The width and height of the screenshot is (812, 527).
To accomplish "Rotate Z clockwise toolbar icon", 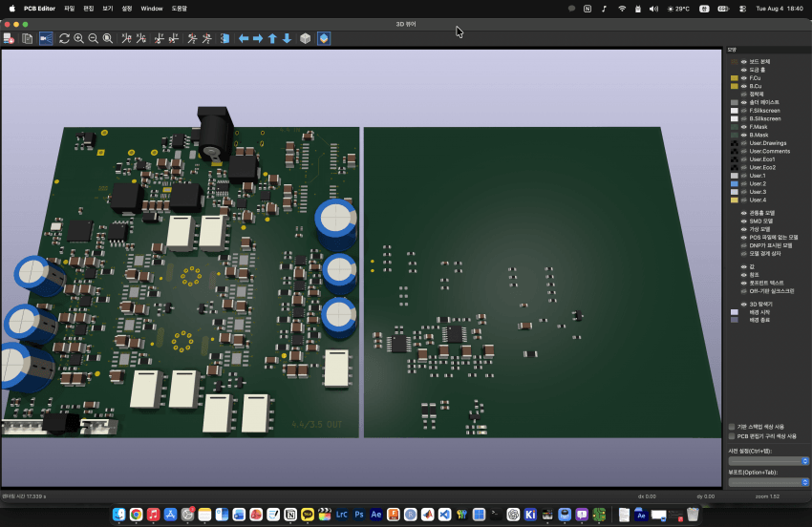I will 192,38.
